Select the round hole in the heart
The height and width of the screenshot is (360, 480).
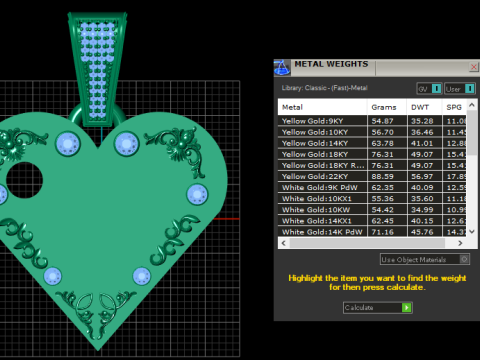click(24, 180)
